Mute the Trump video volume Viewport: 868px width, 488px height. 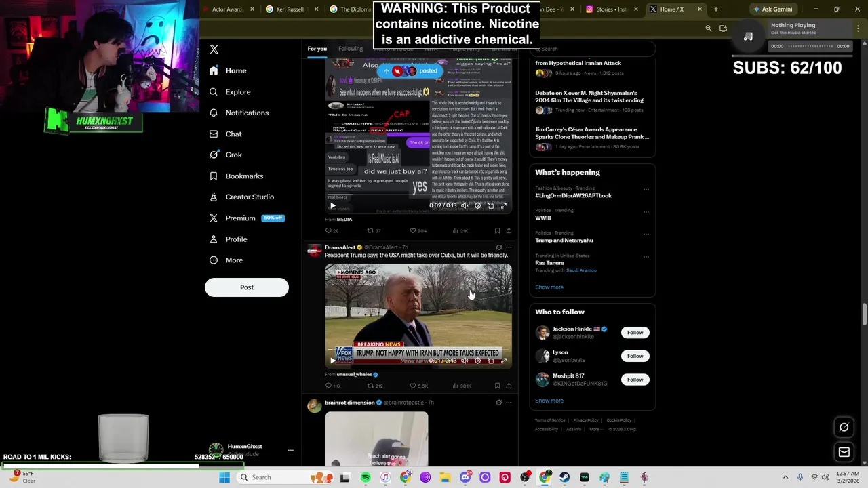tap(465, 361)
